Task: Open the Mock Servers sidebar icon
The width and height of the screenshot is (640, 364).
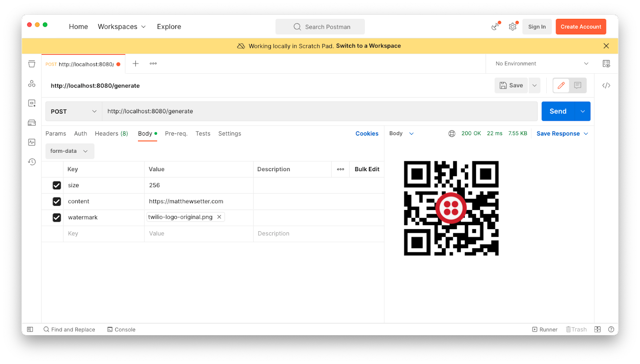Action: pyautogui.click(x=32, y=123)
